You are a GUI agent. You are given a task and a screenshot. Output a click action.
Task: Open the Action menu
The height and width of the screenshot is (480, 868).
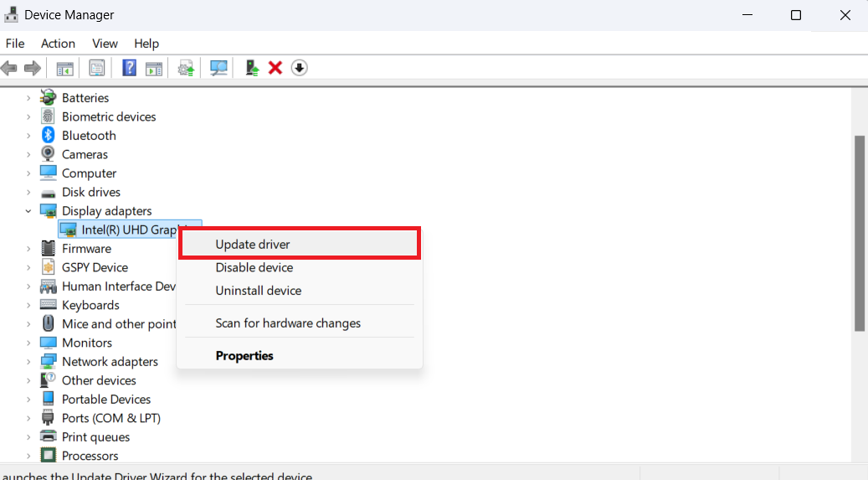click(58, 44)
